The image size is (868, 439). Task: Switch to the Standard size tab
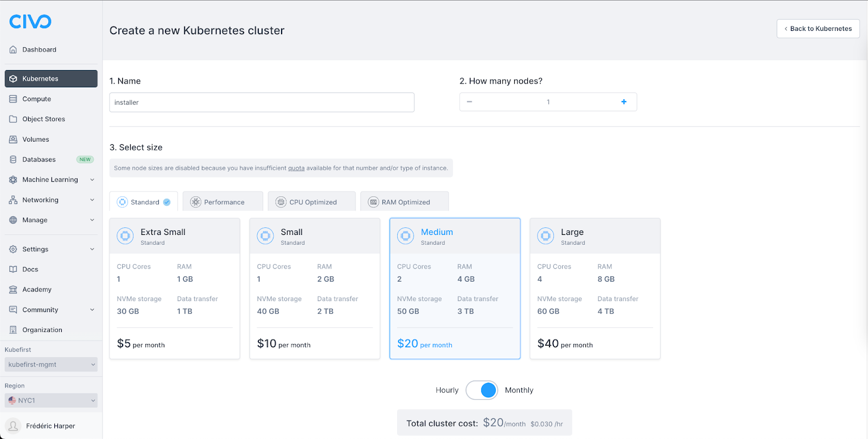click(x=144, y=201)
